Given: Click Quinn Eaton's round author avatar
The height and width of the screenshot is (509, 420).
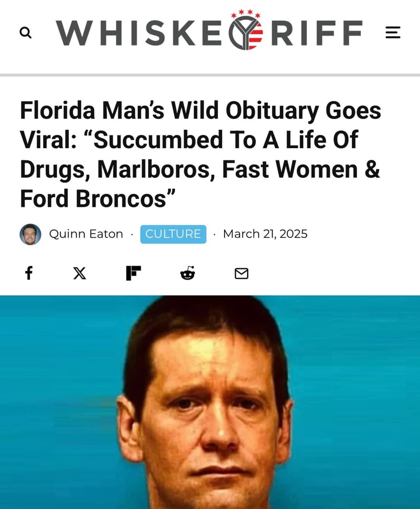Looking at the screenshot, I should (x=30, y=234).
